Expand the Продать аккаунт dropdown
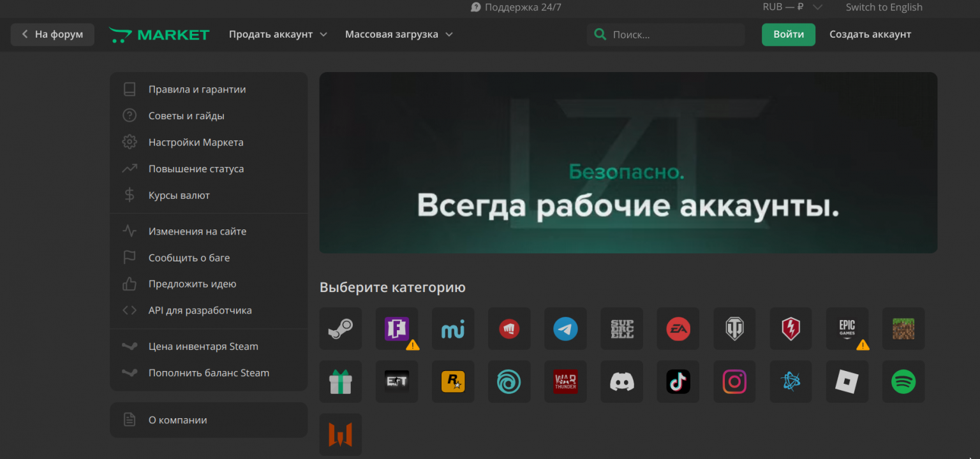980x459 pixels. coord(278,34)
